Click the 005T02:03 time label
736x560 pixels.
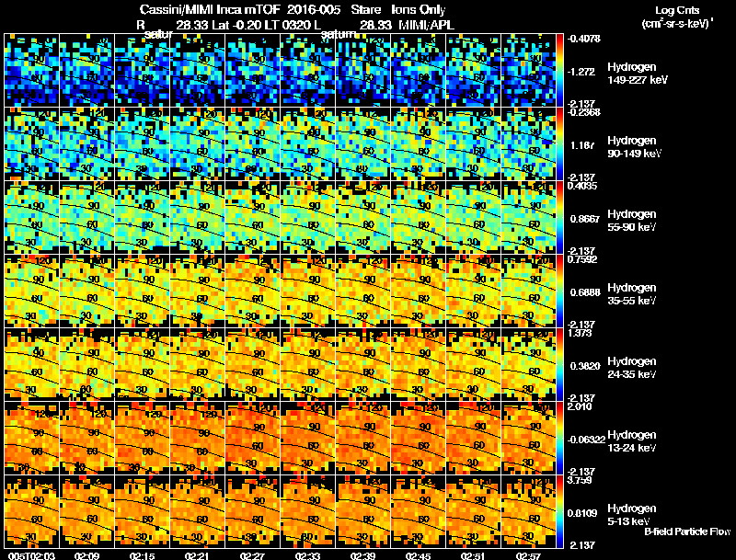click(32, 555)
